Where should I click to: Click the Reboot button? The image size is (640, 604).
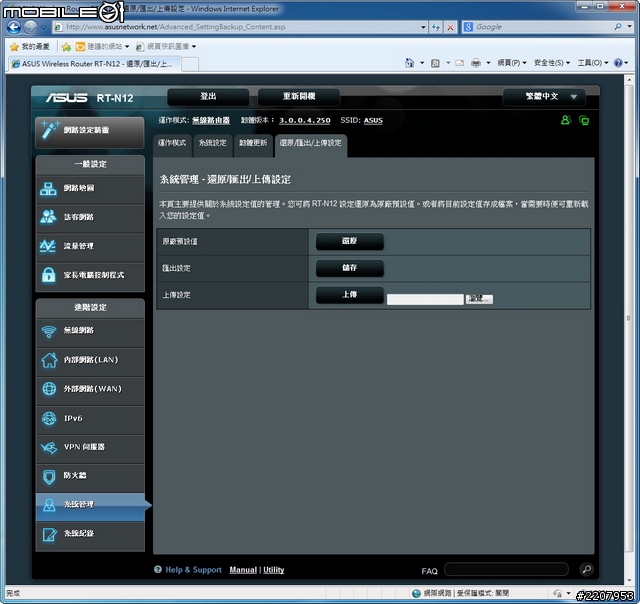coord(299,97)
